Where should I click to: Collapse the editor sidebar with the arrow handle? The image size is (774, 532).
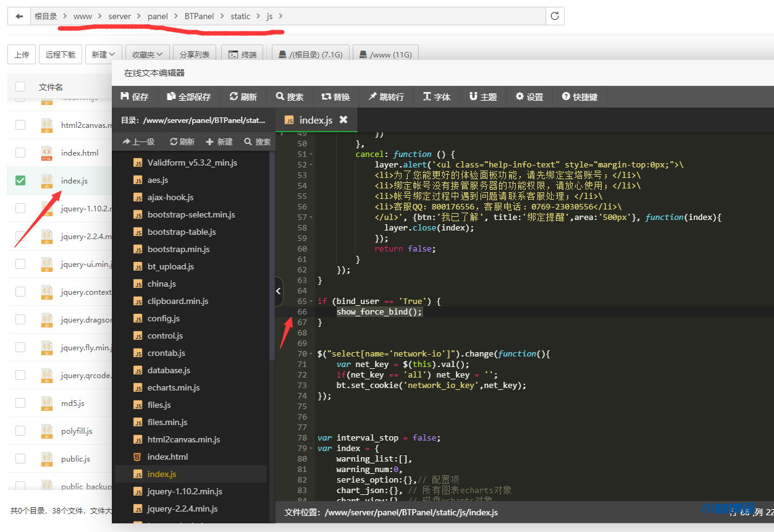(278, 291)
